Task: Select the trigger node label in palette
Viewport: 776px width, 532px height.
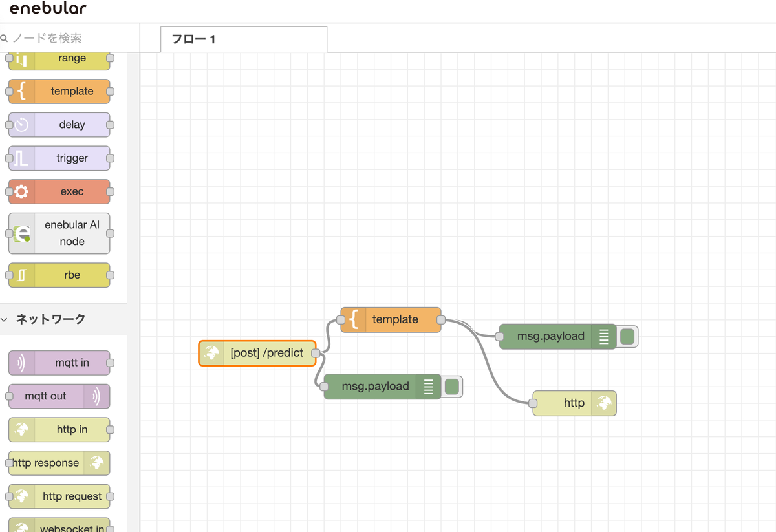Action: click(72, 158)
